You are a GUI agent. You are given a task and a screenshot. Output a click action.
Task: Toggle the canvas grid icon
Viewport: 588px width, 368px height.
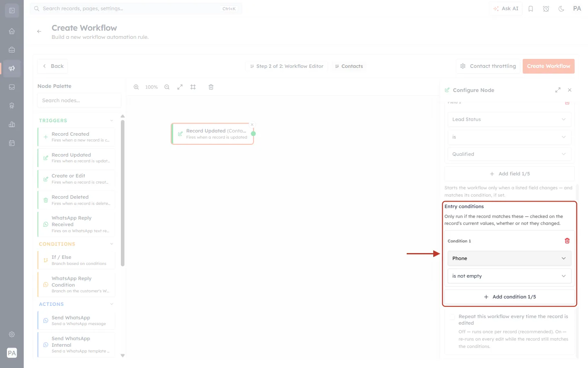(193, 87)
